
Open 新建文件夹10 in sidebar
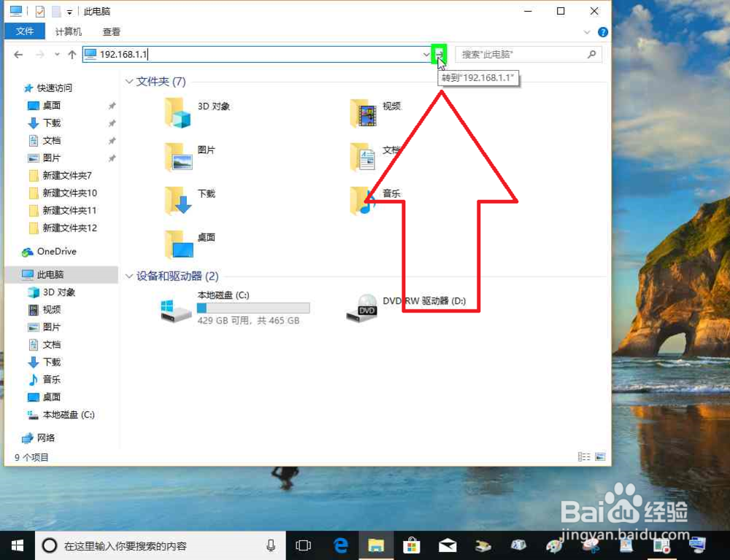[x=70, y=193]
